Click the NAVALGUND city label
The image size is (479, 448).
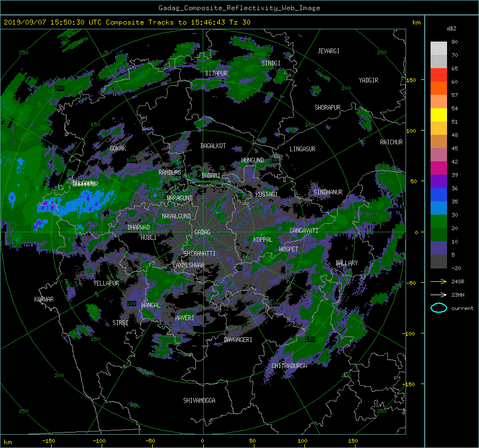pos(176,216)
